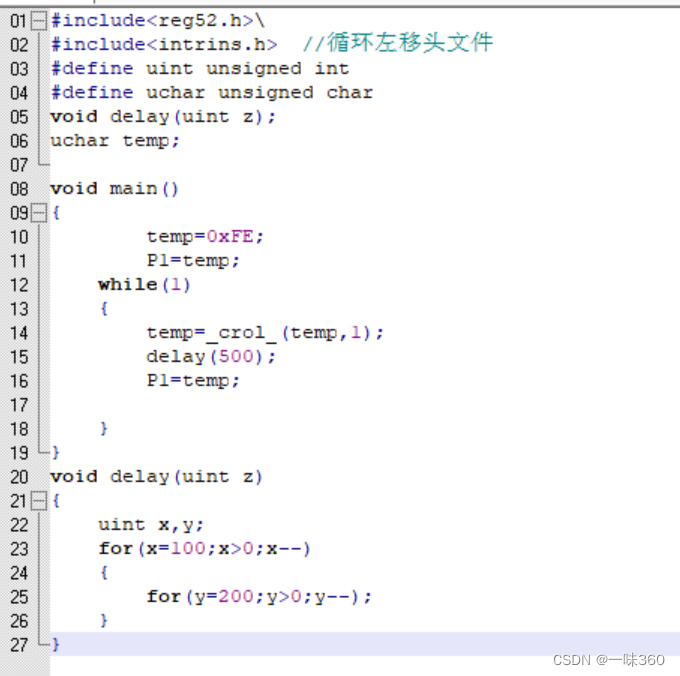The image size is (680, 676).
Task: Click the 'void delay(uint z);' prototype
Action: [x=163, y=117]
